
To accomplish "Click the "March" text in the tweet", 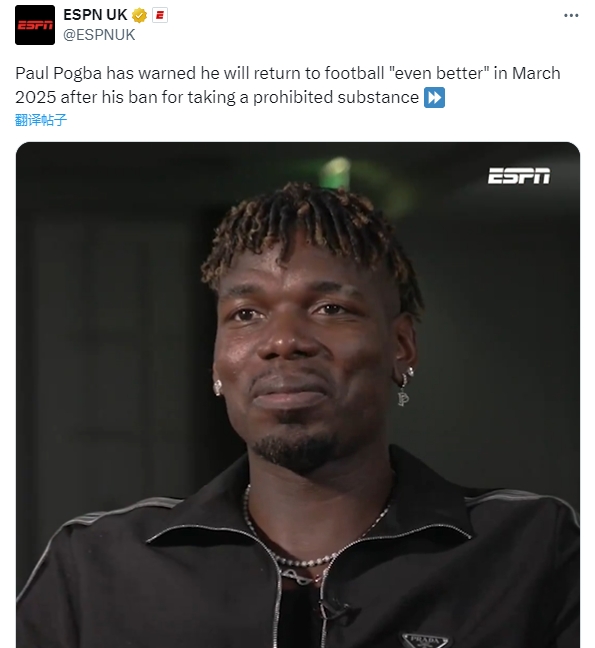I will coord(536,73).
